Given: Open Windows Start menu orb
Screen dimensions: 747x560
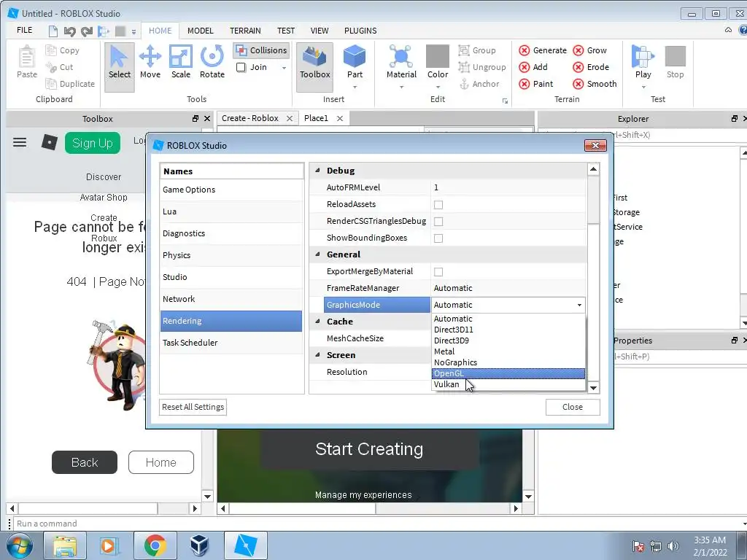Looking at the screenshot, I should [x=20, y=546].
